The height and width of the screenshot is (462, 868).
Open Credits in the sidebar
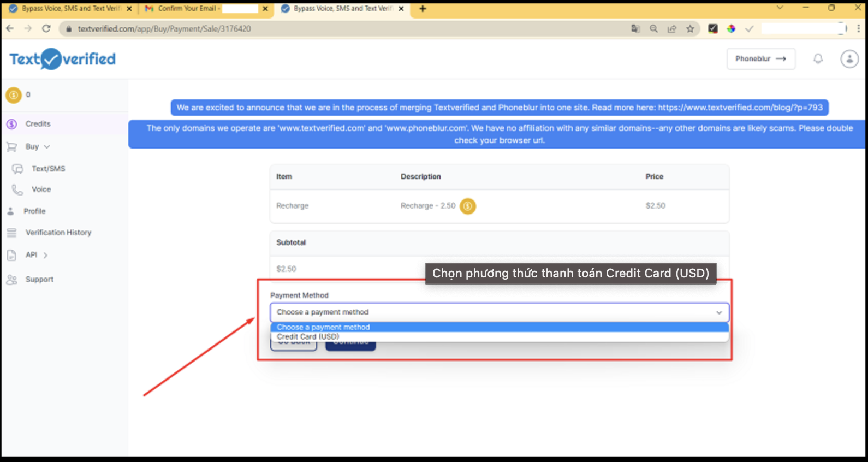(38, 124)
